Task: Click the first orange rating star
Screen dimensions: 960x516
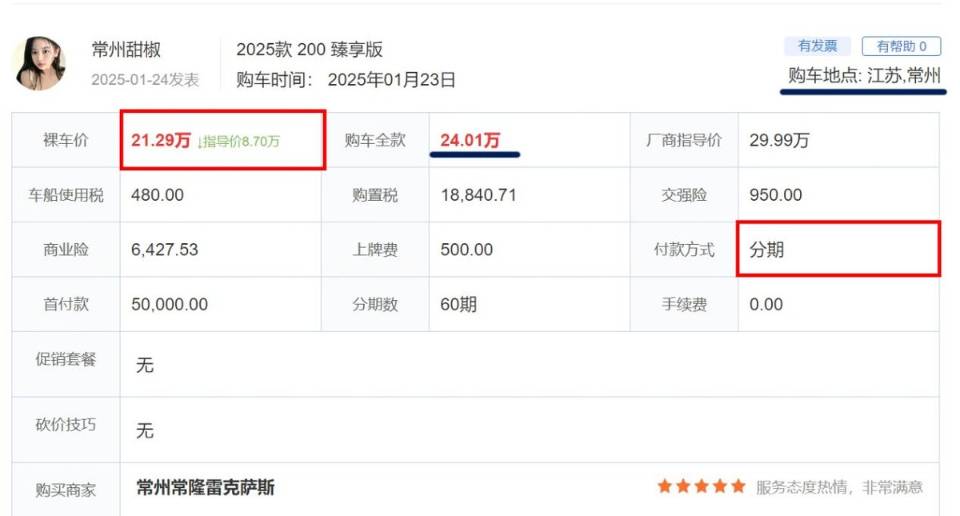Action: [665, 487]
